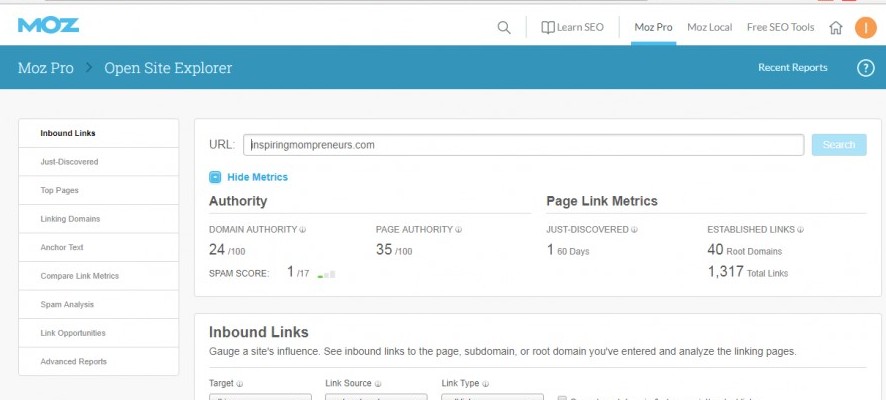Click the Target info icon
The width and height of the screenshot is (886, 400).
click(240, 384)
